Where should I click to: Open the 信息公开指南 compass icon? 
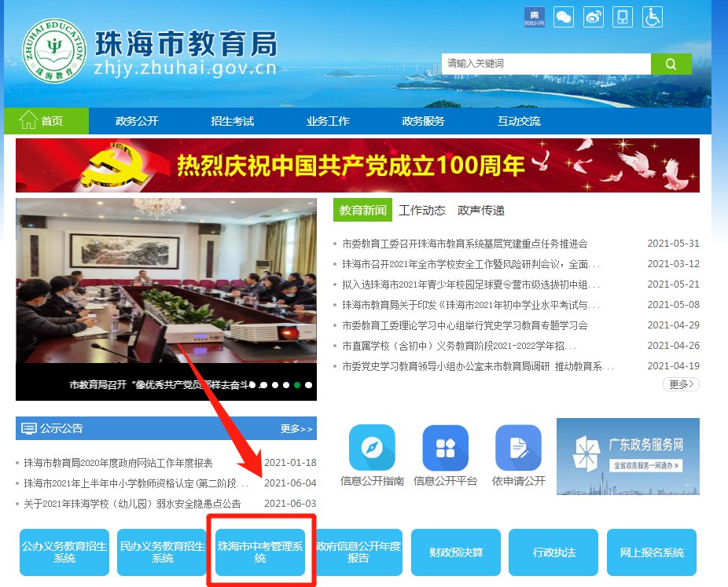[372, 448]
